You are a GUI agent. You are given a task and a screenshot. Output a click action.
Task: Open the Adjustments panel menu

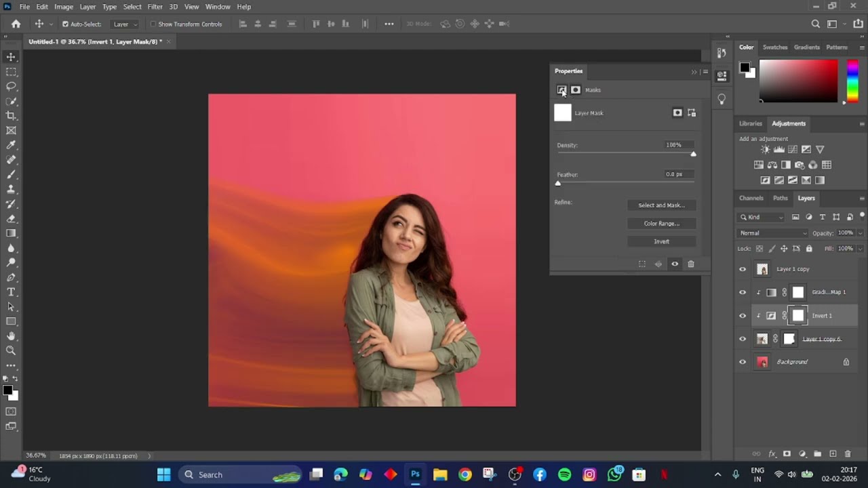[x=862, y=123]
